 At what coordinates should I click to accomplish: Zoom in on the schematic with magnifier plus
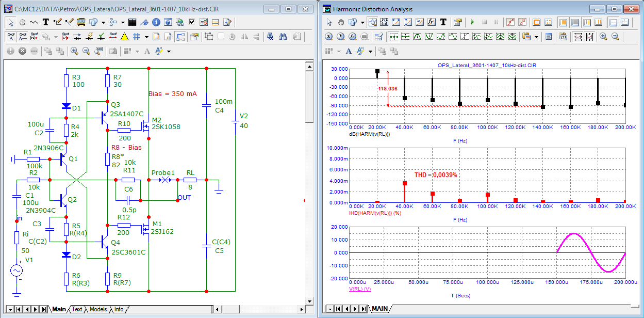pos(74,51)
